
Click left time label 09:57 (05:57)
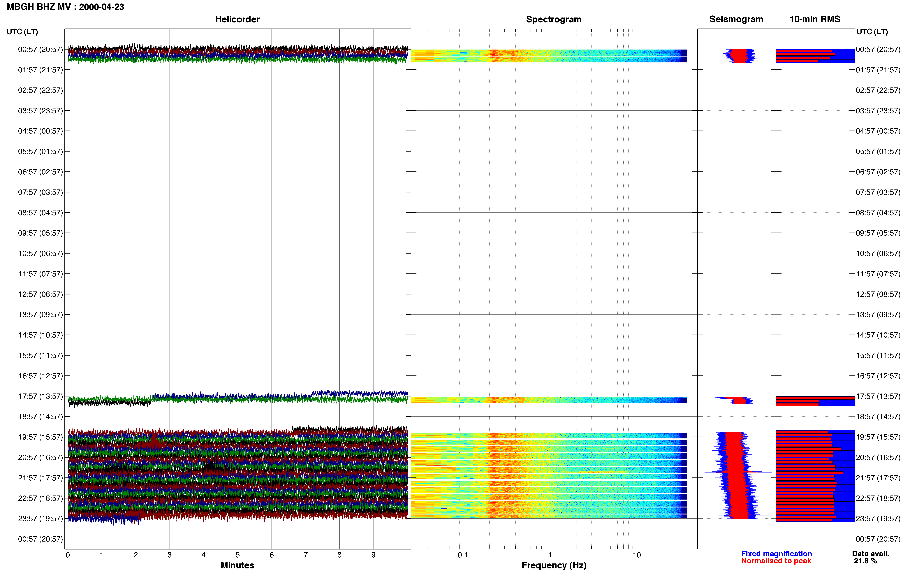pyautogui.click(x=41, y=233)
